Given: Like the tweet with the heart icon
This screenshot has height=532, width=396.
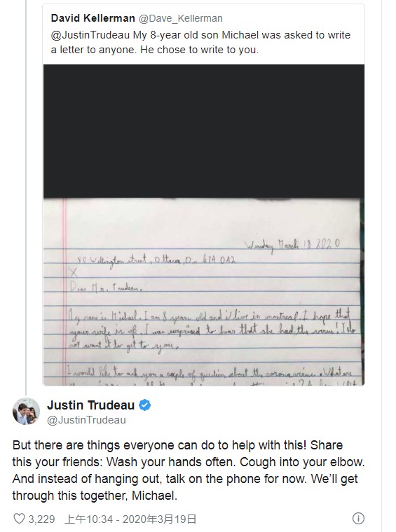Looking at the screenshot, I should tap(19, 519).
